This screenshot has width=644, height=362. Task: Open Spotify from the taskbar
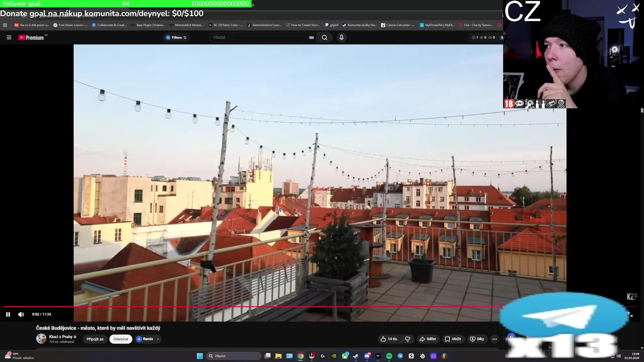coord(389,356)
